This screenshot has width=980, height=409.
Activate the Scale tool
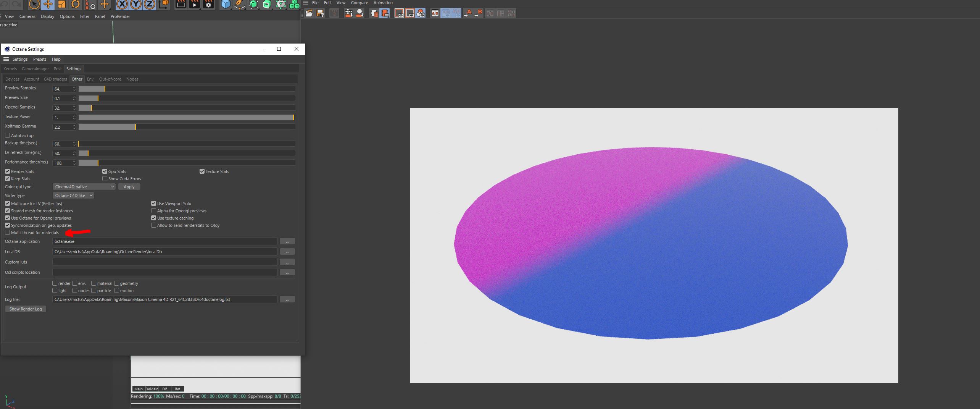tap(62, 5)
